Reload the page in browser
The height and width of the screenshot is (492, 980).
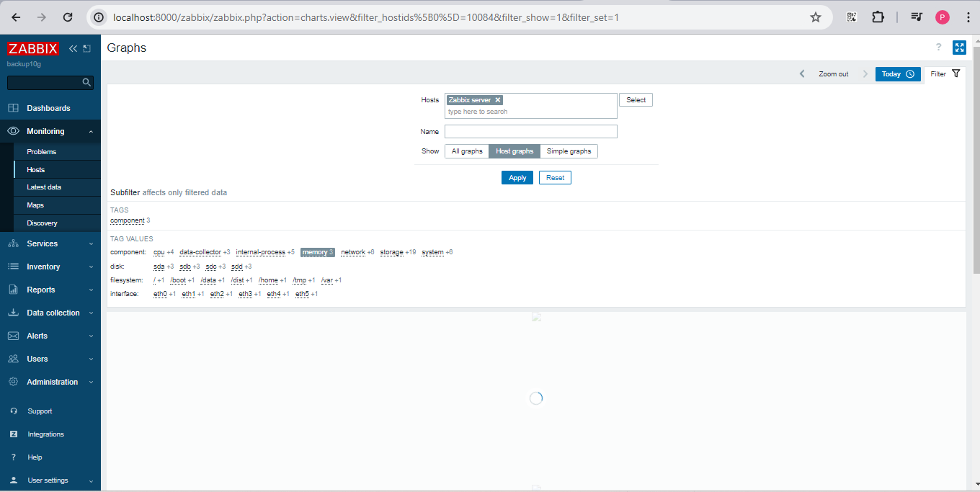coord(68,17)
